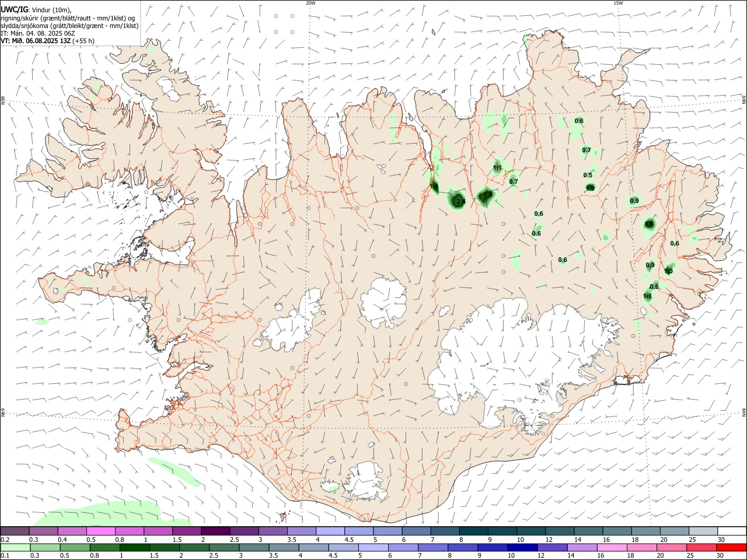Screen dimensions: 747x560
Task: Pick the darkest green 1 swatch, lower legend row
Action: coord(135,548)
